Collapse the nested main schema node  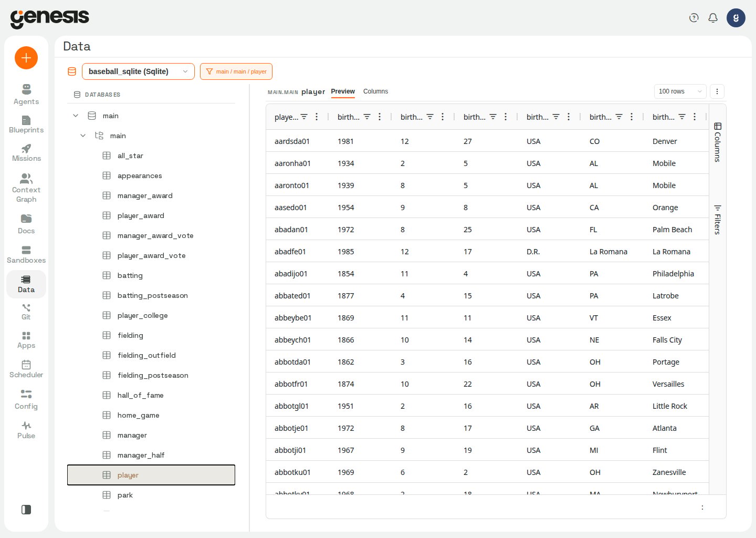83,136
